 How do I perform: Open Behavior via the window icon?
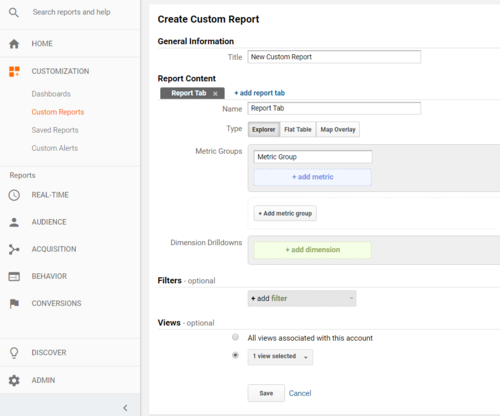tap(14, 276)
